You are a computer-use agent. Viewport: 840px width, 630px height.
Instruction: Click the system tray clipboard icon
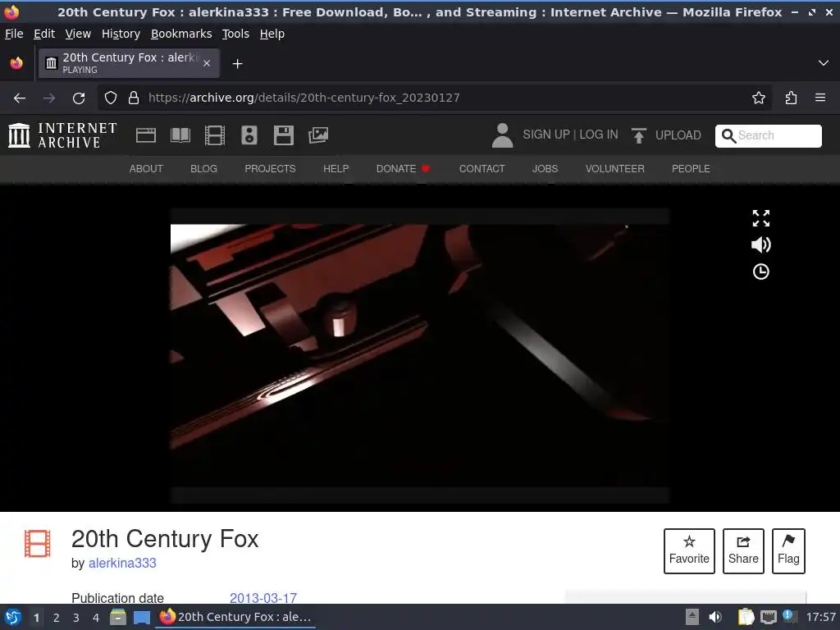point(745,617)
